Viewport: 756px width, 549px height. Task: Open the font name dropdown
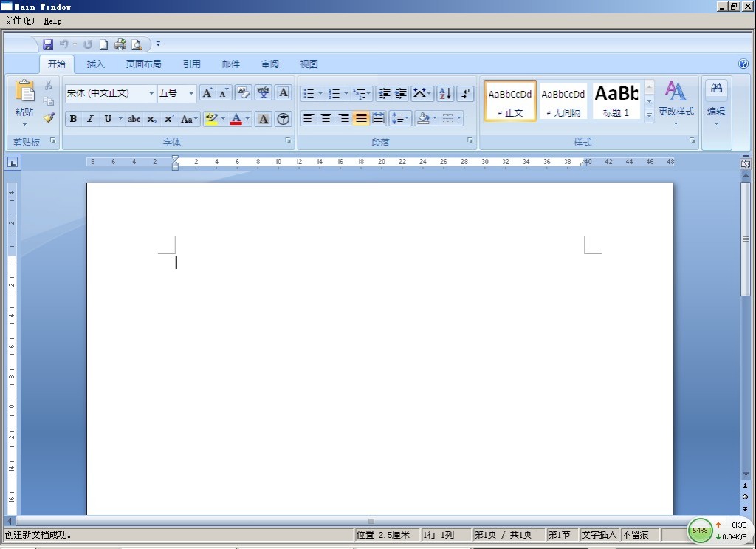(151, 93)
